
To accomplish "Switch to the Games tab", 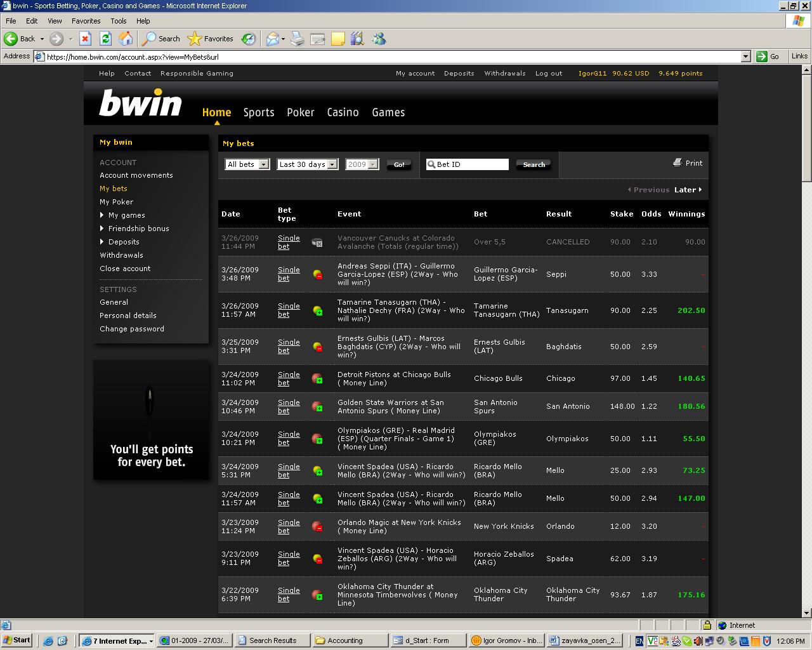I will (x=388, y=112).
